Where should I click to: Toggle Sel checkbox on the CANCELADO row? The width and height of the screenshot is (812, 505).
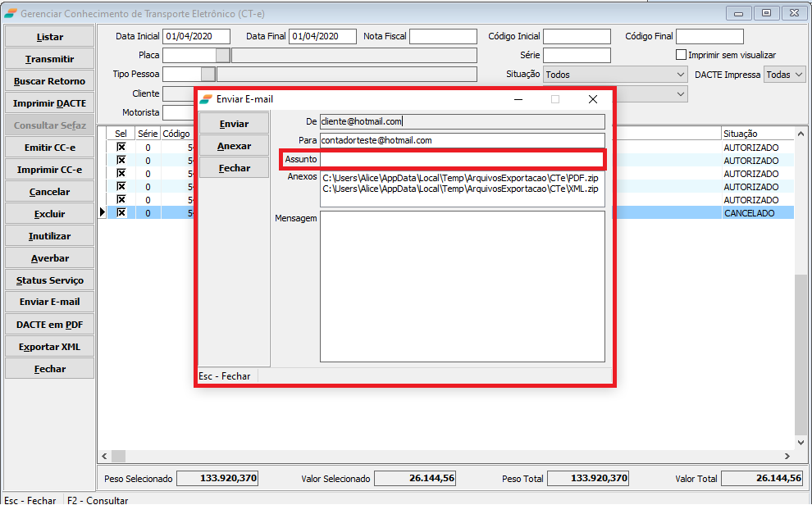click(121, 212)
